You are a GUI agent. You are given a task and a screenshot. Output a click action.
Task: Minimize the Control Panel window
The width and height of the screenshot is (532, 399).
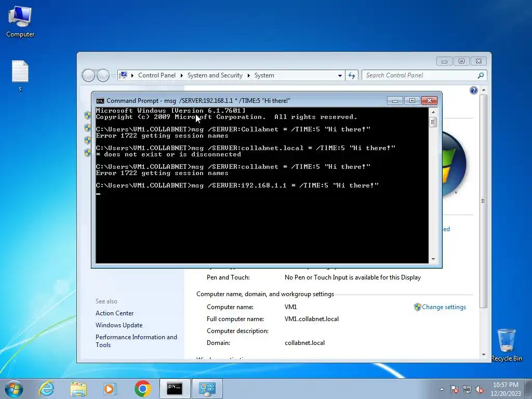[444, 61]
